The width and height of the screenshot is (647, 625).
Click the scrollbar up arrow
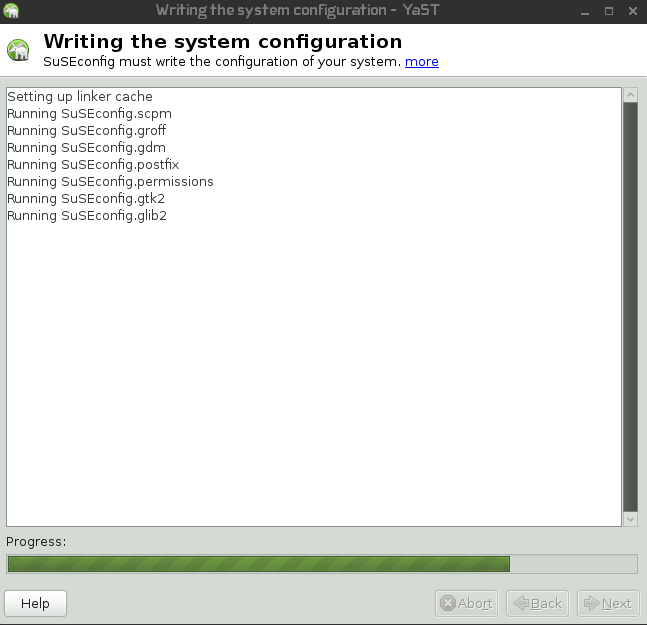(x=630, y=95)
